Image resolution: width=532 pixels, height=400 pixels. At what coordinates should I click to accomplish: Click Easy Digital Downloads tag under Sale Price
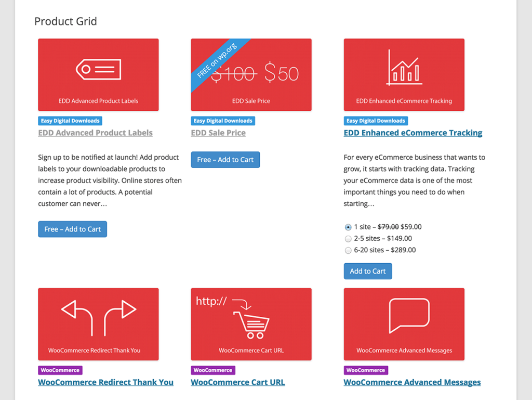[223, 121]
